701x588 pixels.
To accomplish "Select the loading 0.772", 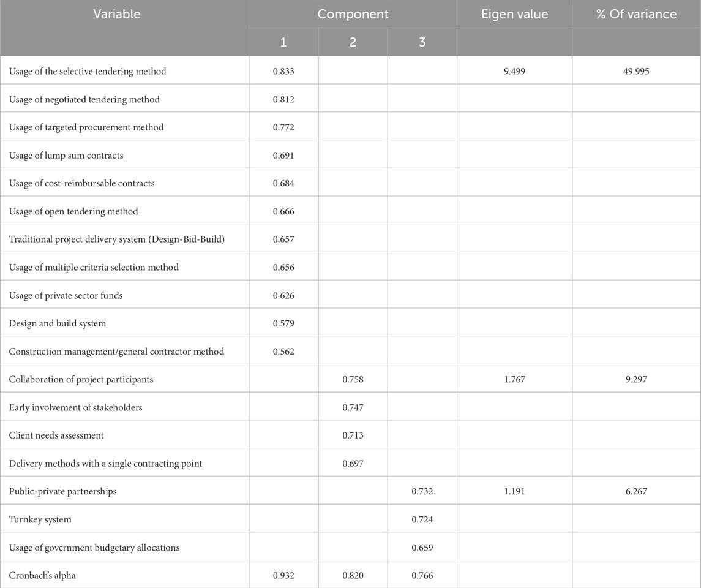I will point(283,127).
